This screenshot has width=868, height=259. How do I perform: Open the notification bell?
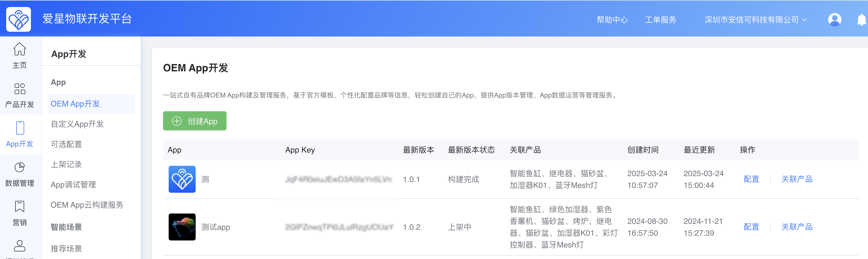861,20
